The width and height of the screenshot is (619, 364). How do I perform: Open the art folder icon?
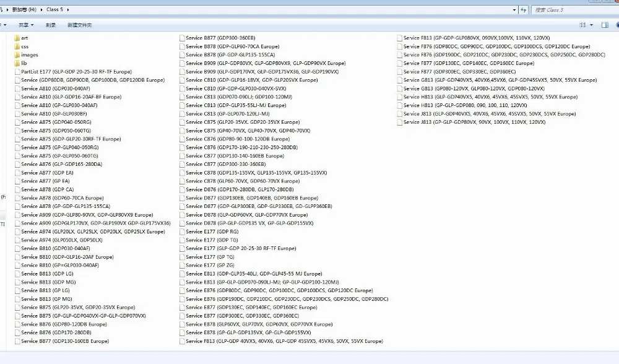pos(17,38)
